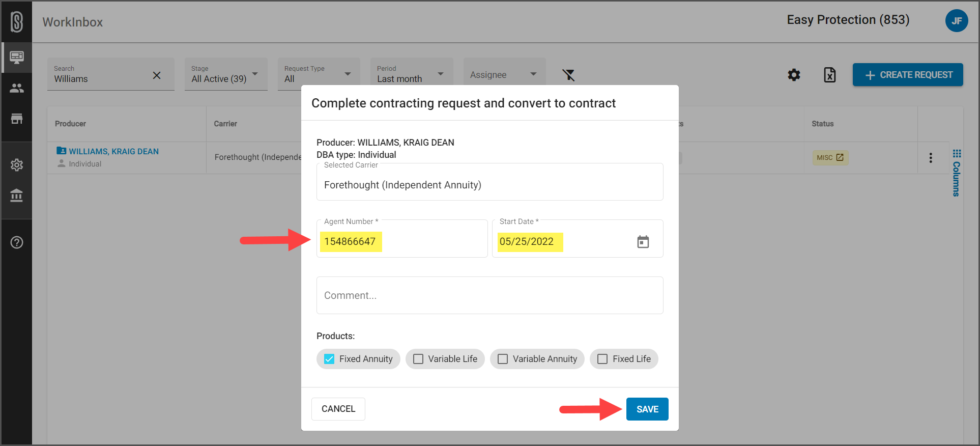Click the clear filters funnel icon

click(x=568, y=75)
